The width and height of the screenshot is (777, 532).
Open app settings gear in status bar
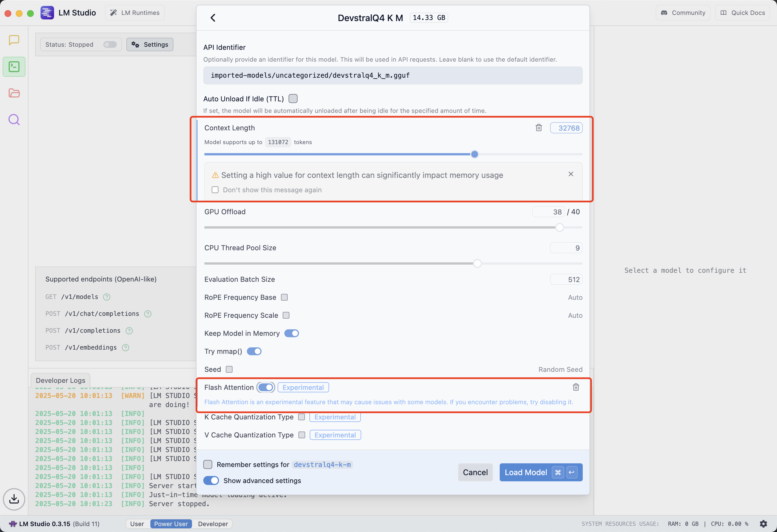point(763,524)
